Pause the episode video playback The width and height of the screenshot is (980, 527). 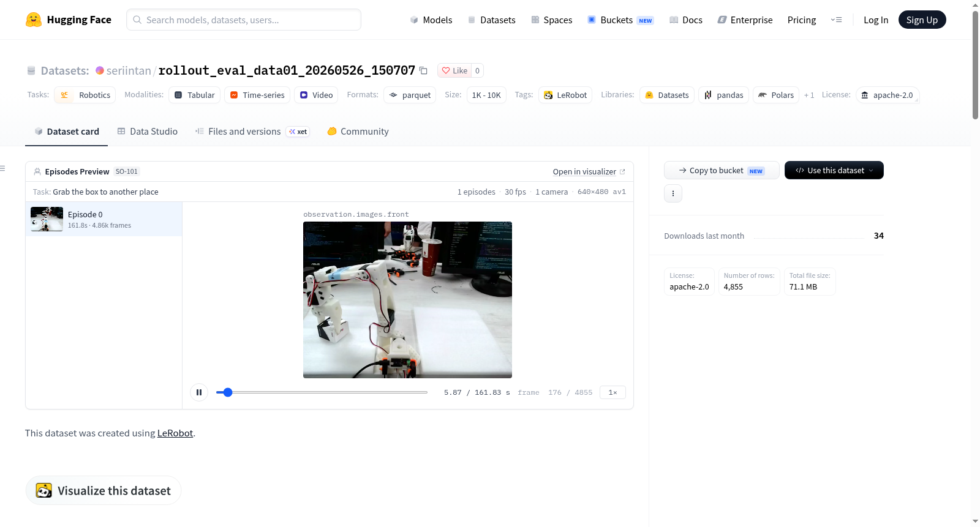(x=199, y=392)
